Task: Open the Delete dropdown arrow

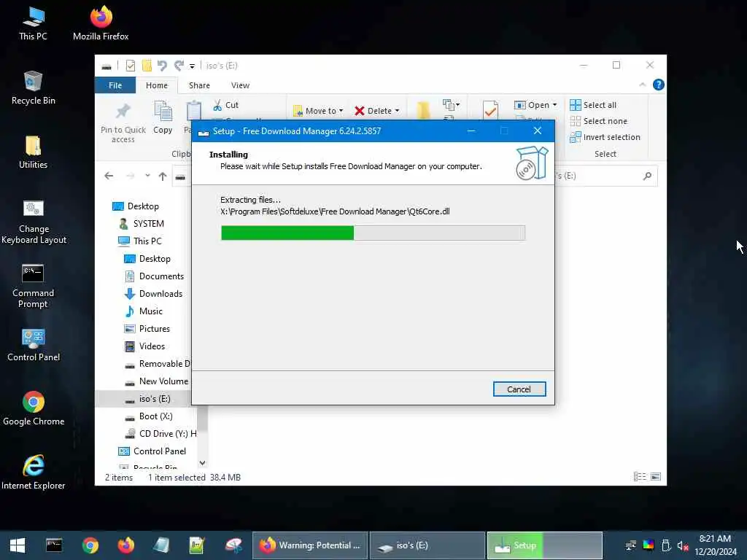Action: pyautogui.click(x=397, y=111)
